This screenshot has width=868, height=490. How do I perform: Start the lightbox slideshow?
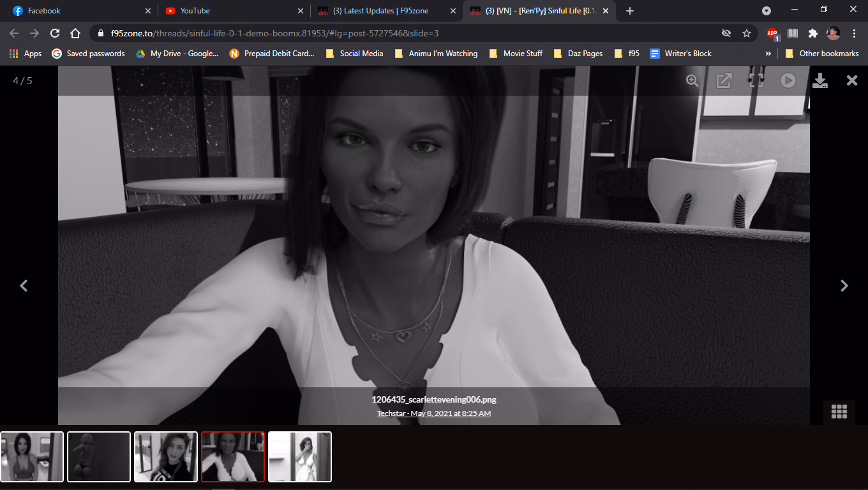[x=788, y=80]
